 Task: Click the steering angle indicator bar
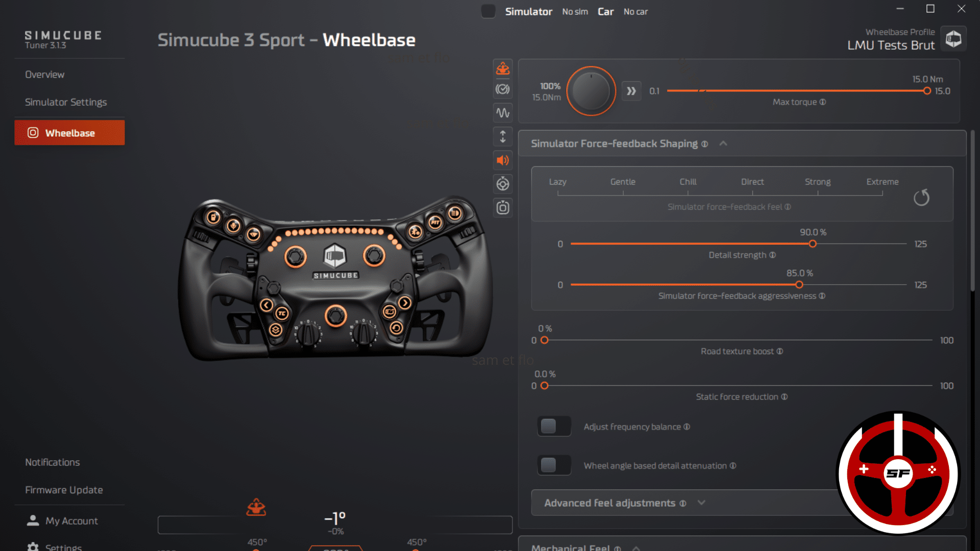335,524
